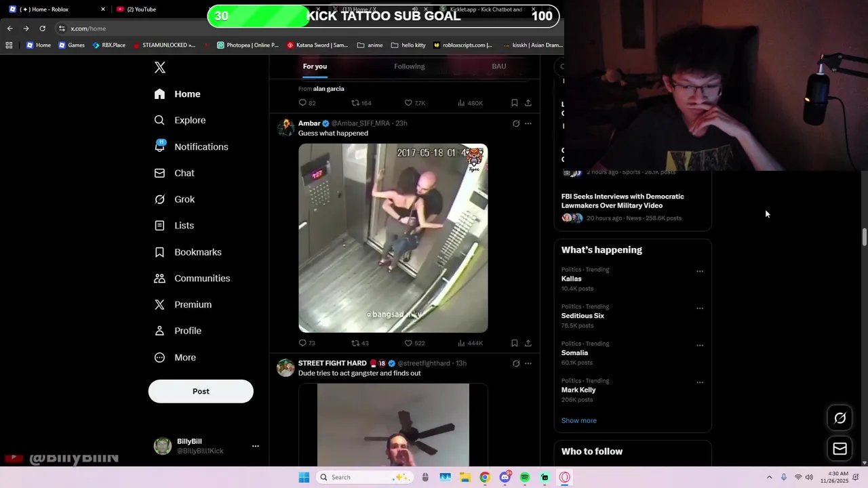Click the taskbar Search box
Viewport: 868px width, 488px height.
(x=363, y=477)
